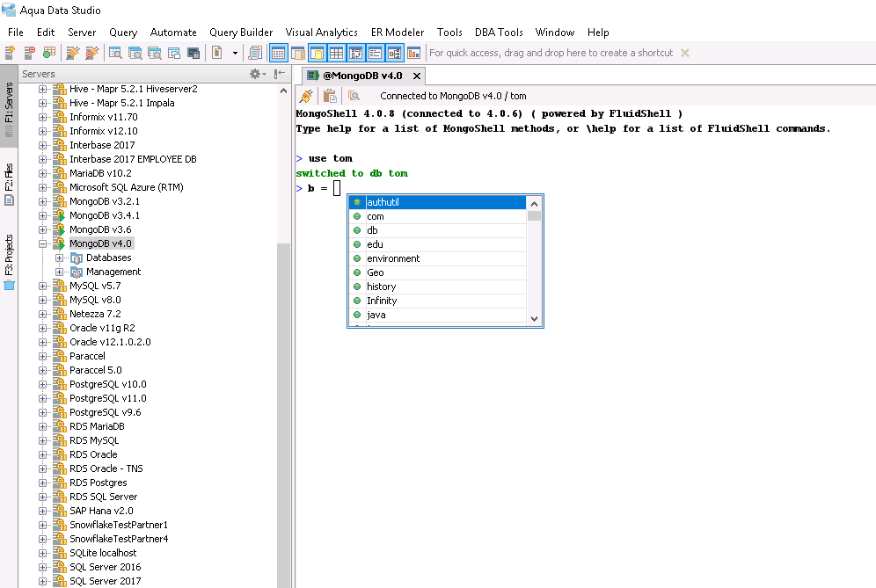Expand the Databases node under MongoDB v4.0

pyautogui.click(x=60, y=258)
